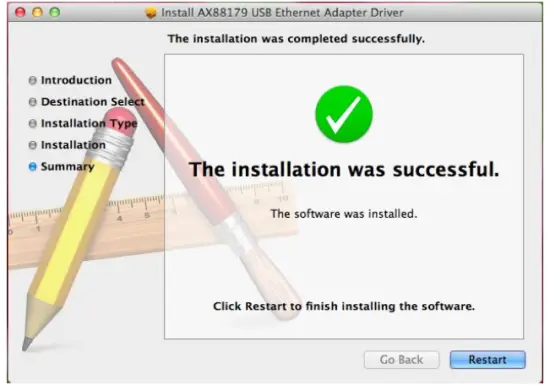Select the Installation step label

click(73, 145)
